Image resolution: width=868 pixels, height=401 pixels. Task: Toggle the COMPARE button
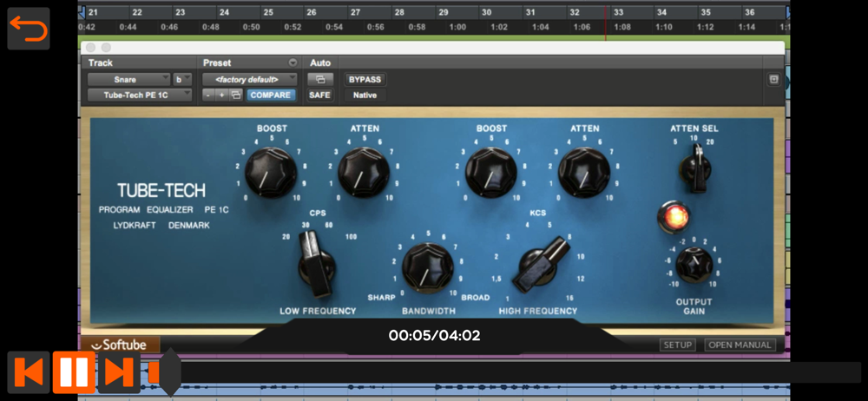coord(271,95)
